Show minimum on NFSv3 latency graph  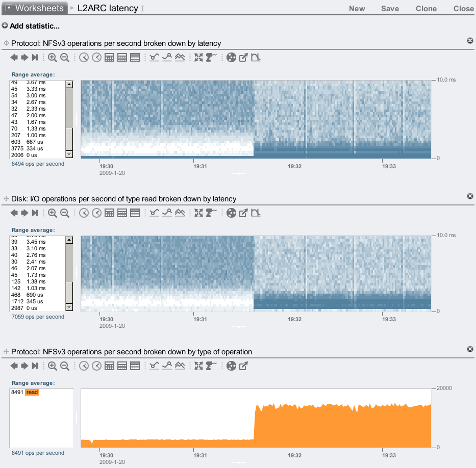click(154, 57)
